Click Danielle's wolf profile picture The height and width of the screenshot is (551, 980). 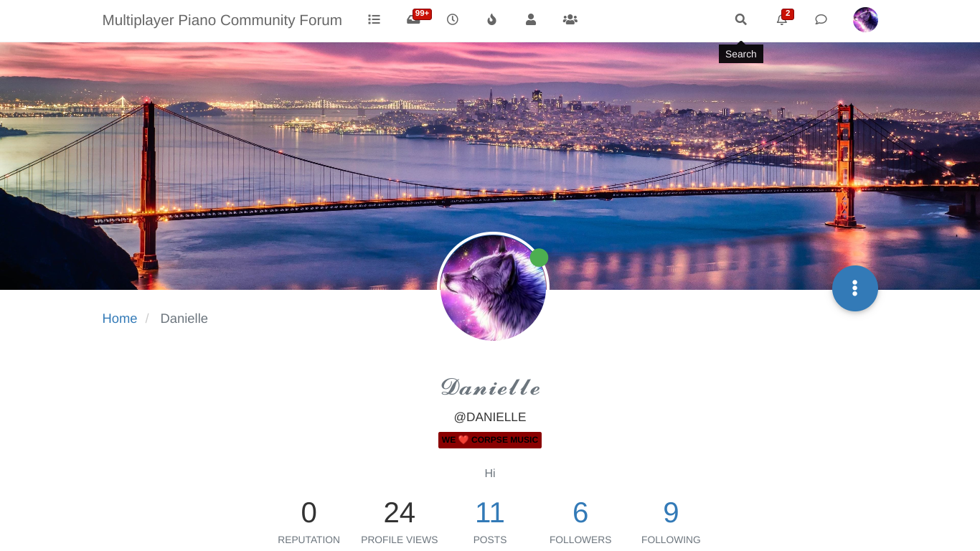(493, 288)
